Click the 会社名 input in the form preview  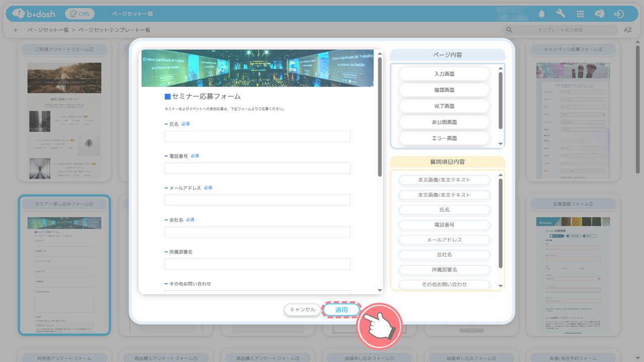pyautogui.click(x=257, y=232)
